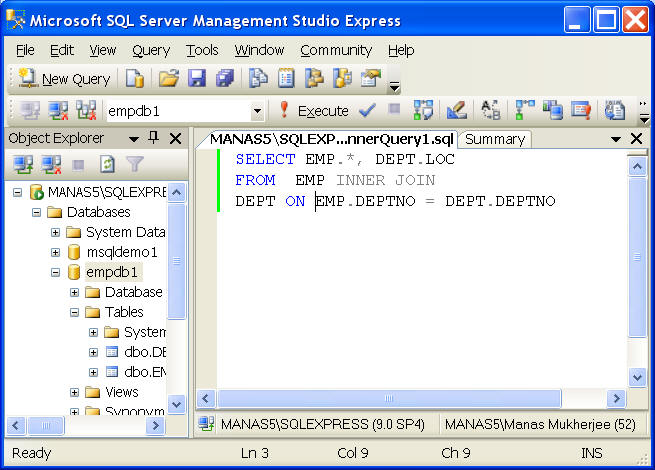
Task: Open the Community menu
Action: [x=336, y=51]
